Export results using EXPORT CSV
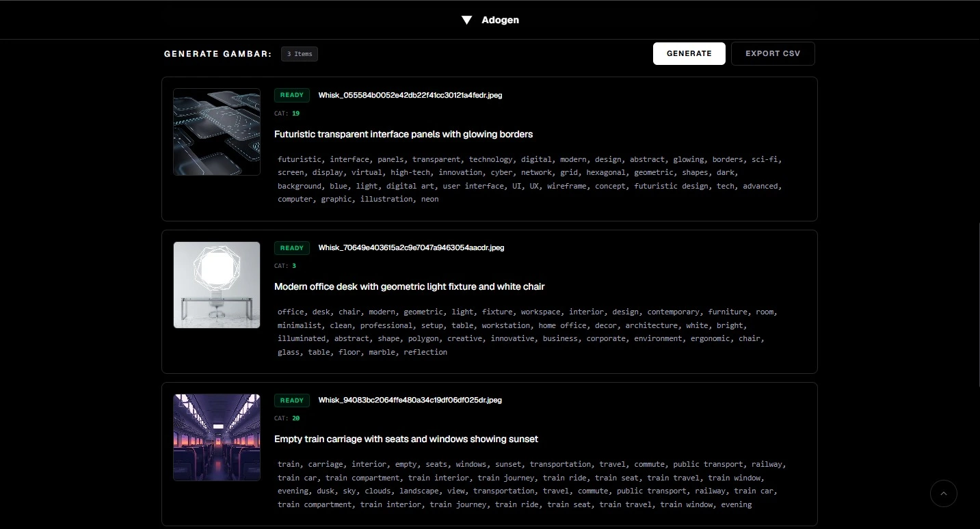The width and height of the screenshot is (980, 529). (x=773, y=53)
